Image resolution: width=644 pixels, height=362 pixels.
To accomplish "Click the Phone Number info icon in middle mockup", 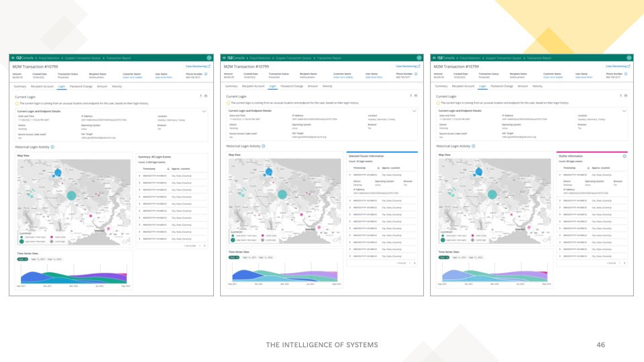I will (x=416, y=74).
